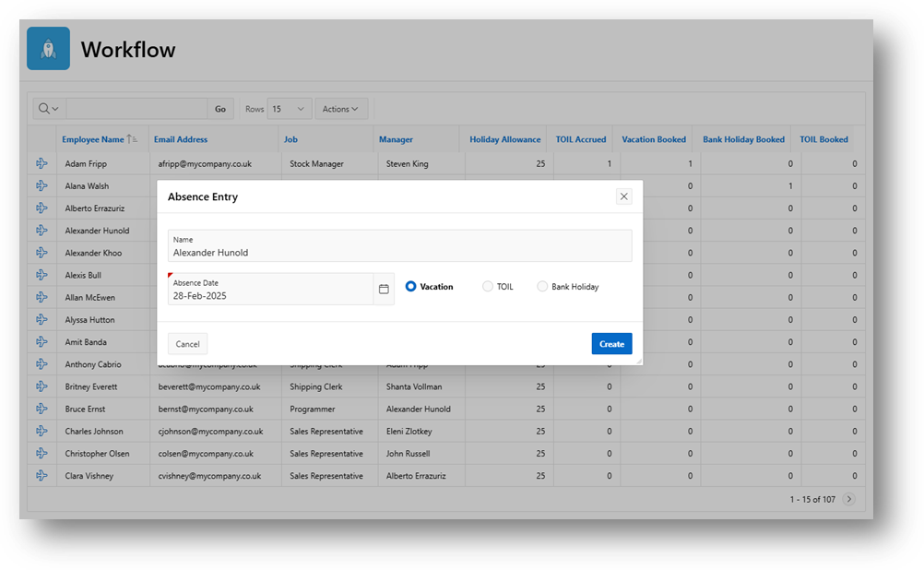Go to next page of results
The height and width of the screenshot is (570, 924).
pos(849,499)
